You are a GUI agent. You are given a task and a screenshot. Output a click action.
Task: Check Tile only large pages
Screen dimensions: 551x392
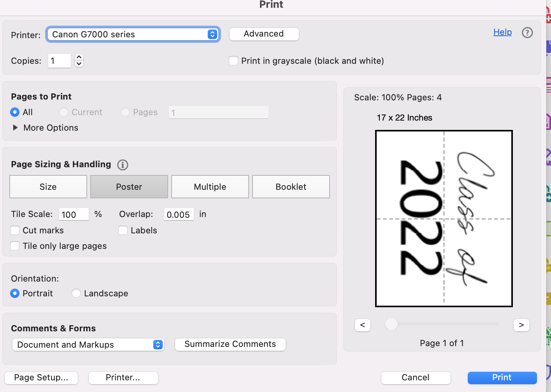point(15,246)
